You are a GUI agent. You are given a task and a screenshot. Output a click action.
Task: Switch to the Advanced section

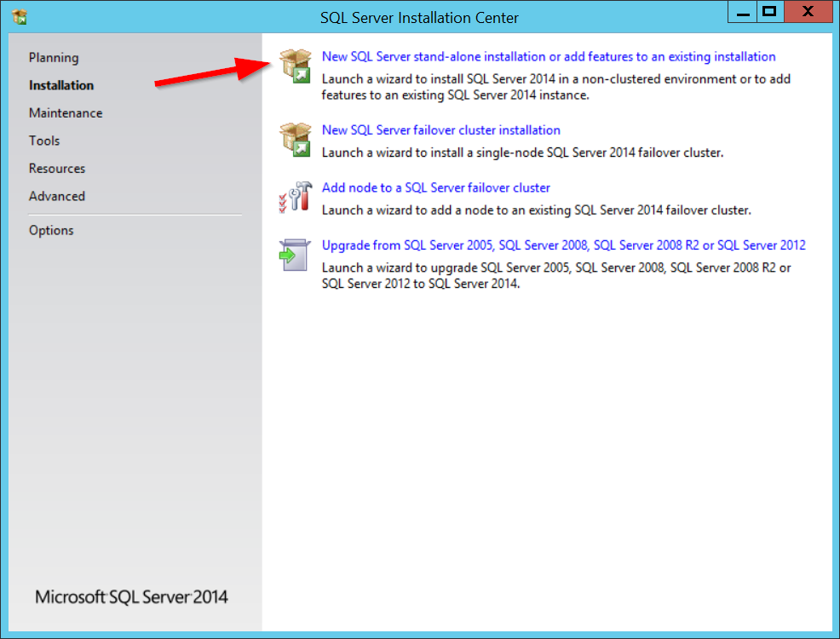[x=57, y=196]
